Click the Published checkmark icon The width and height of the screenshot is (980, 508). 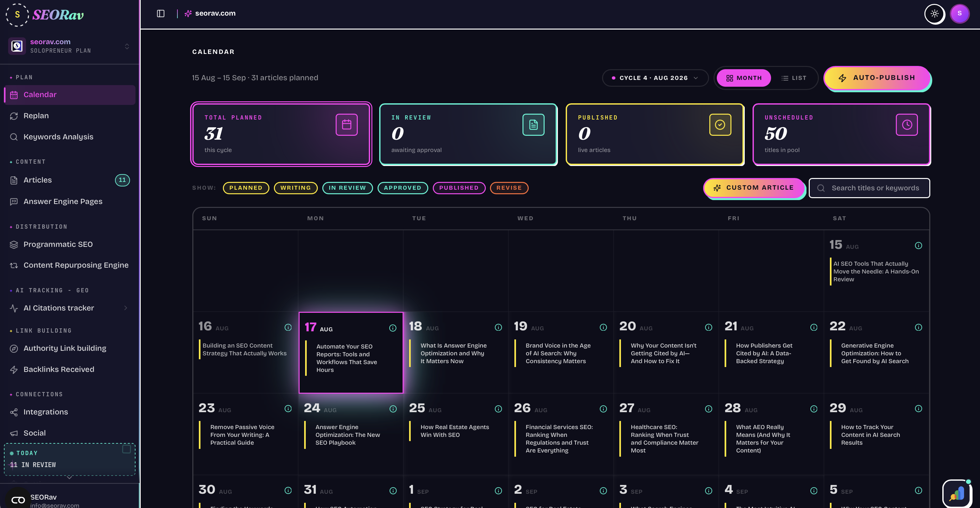[x=720, y=125]
